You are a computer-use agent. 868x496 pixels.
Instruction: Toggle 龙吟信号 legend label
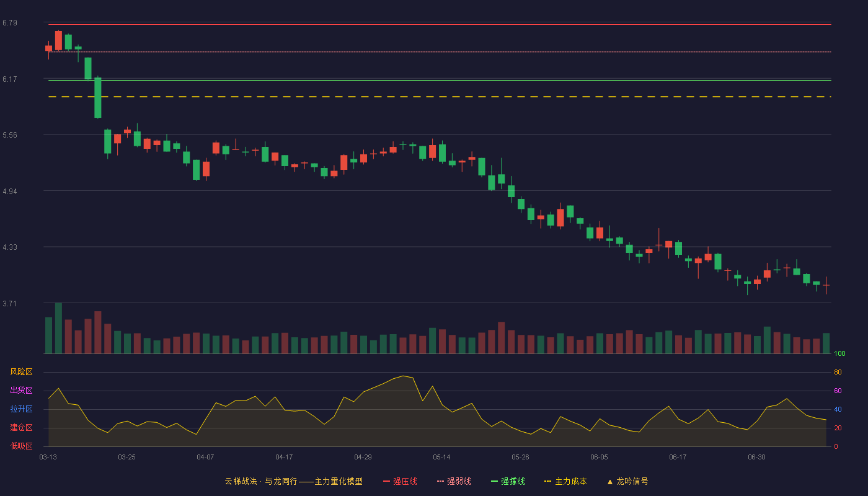pyautogui.click(x=632, y=481)
